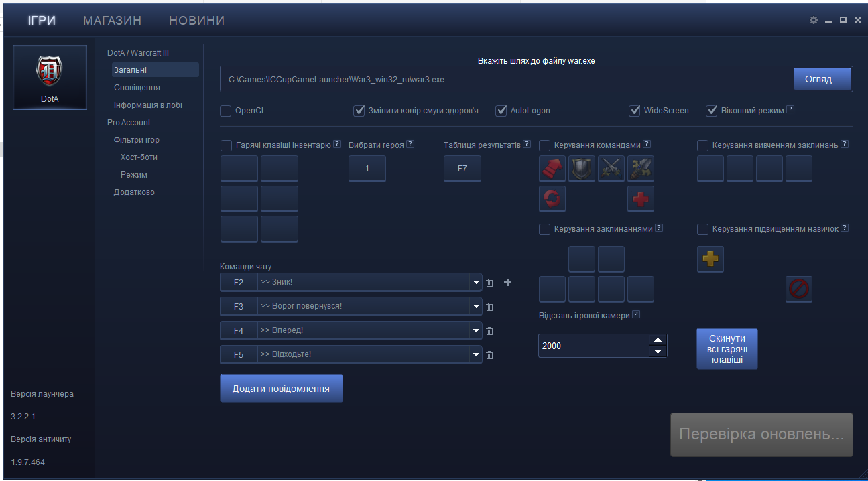Toggle 'Змінити колір смуги здоров'я' checkbox
This screenshot has width=868, height=481.
[x=359, y=111]
